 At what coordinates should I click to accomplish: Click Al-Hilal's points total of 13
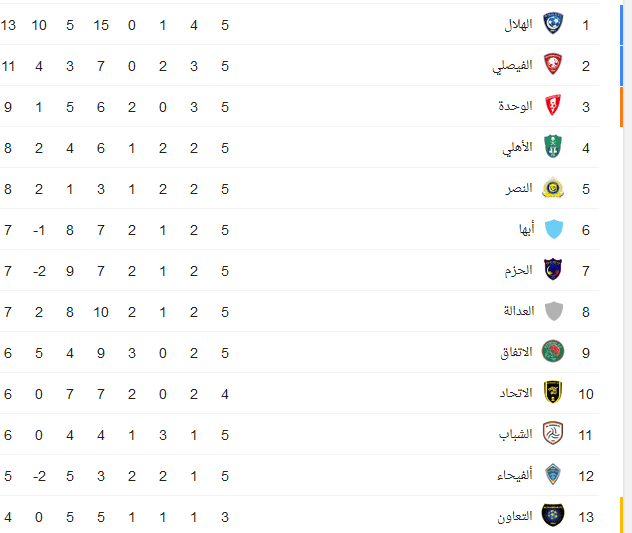pyautogui.click(x=8, y=25)
